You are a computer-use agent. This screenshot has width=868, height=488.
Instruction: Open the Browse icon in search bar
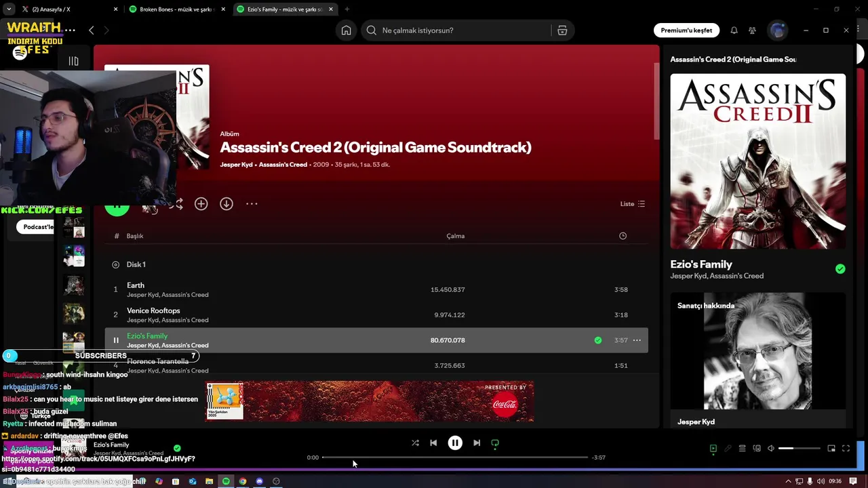tap(562, 30)
